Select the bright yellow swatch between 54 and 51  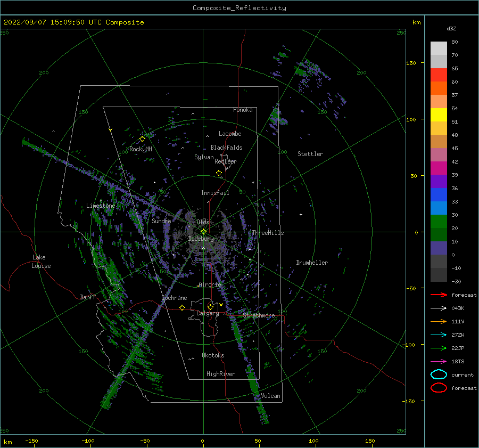click(439, 115)
